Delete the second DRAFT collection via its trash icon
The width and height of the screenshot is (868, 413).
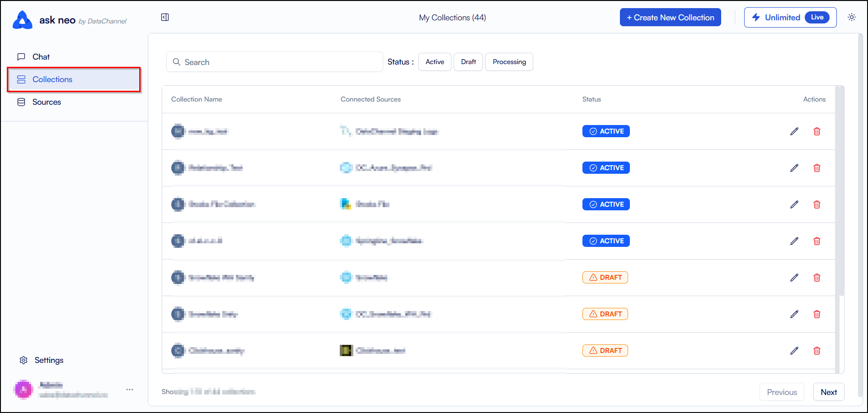[817, 314]
